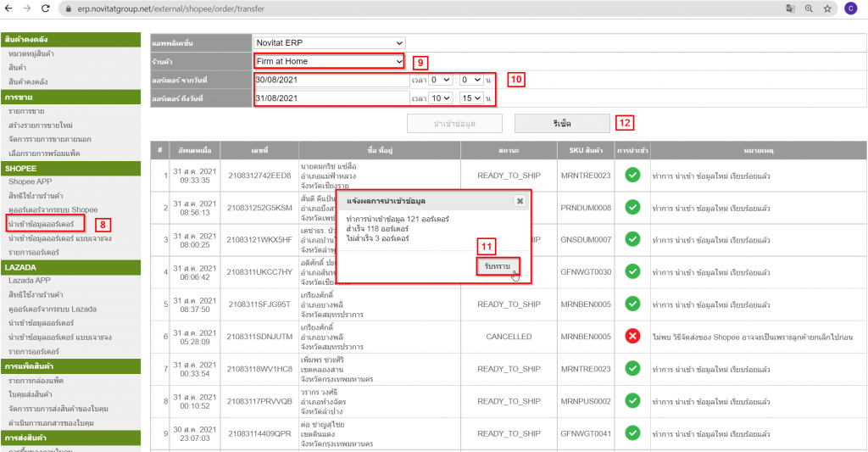This screenshot has height=452, width=868.
Task: Click the green check icon in row 1
Action: [x=632, y=176]
